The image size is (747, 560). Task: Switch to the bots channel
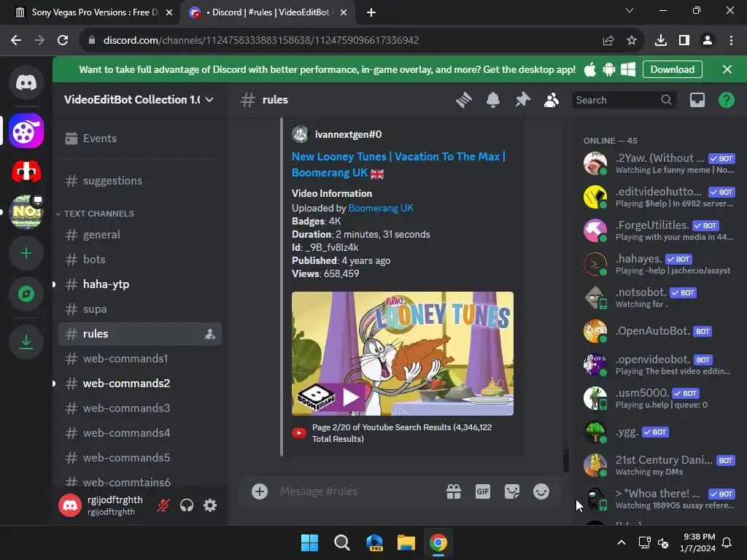139,260
